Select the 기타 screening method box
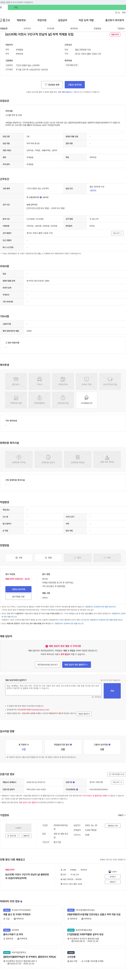The height and width of the screenshot is (980, 126). coord(107,558)
